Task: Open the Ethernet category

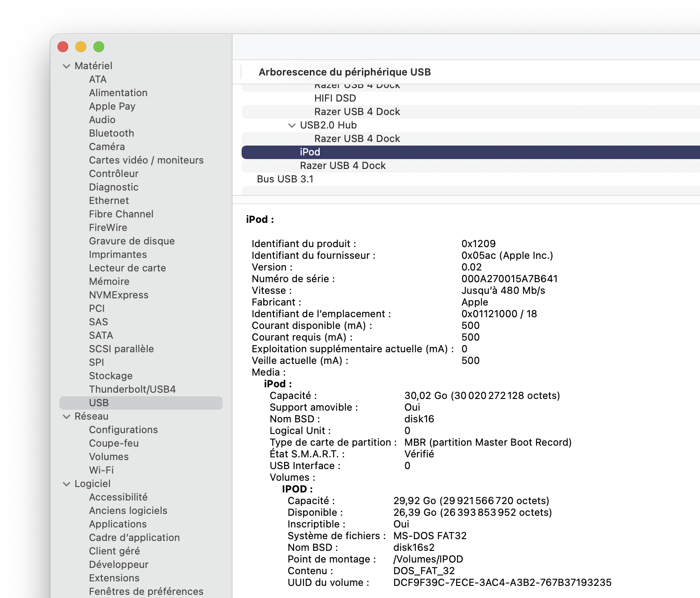Action: point(109,201)
